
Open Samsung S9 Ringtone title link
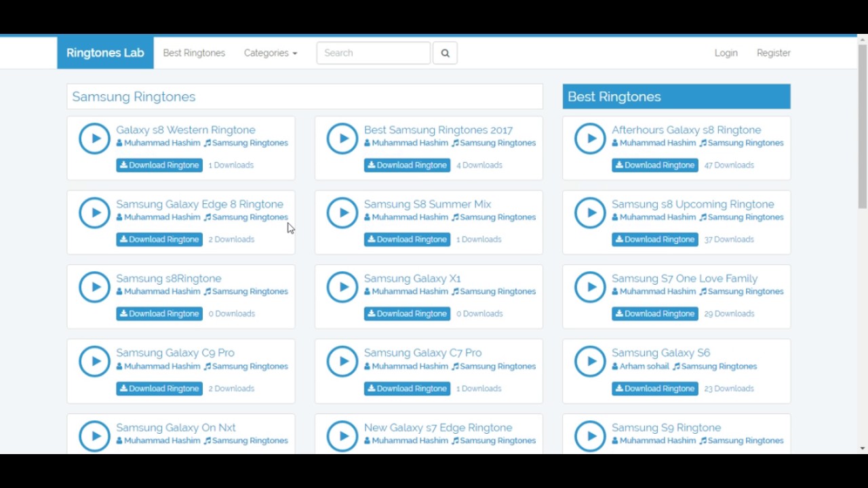pyautogui.click(x=666, y=428)
